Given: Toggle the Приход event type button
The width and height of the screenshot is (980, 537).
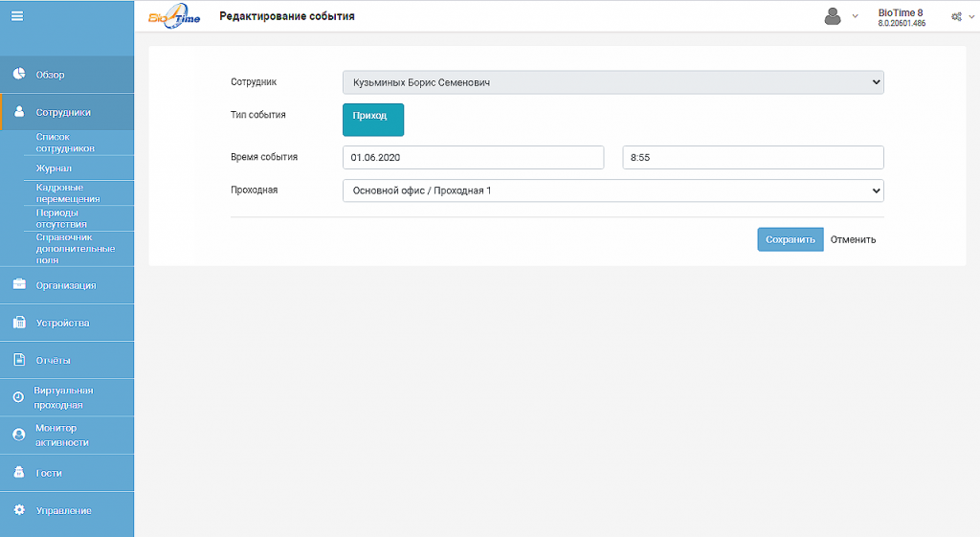Looking at the screenshot, I should pyautogui.click(x=373, y=120).
